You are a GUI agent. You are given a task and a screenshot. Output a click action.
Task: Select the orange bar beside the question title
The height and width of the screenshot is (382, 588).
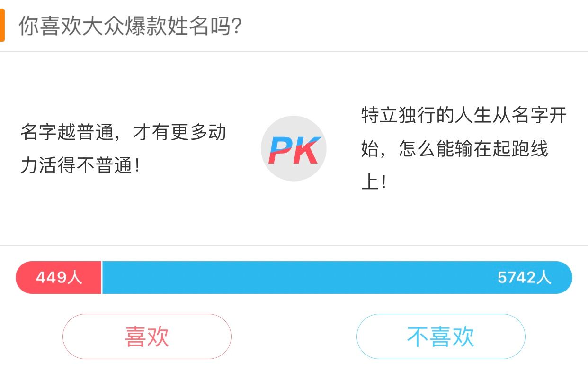[x=3, y=26]
